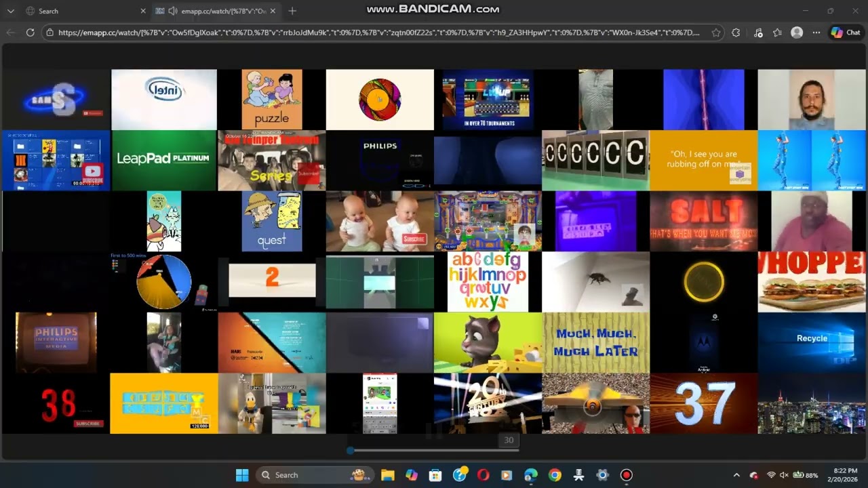Close the Search tab

pos(143,11)
